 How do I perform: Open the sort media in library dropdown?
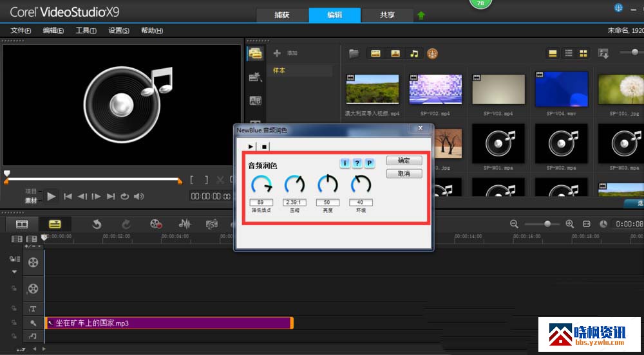pos(603,53)
